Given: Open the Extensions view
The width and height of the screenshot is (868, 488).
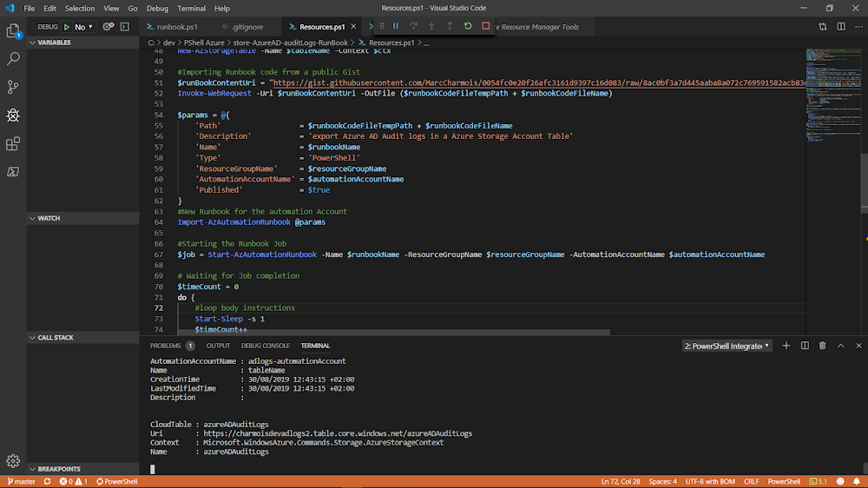Looking at the screenshot, I should click(13, 144).
